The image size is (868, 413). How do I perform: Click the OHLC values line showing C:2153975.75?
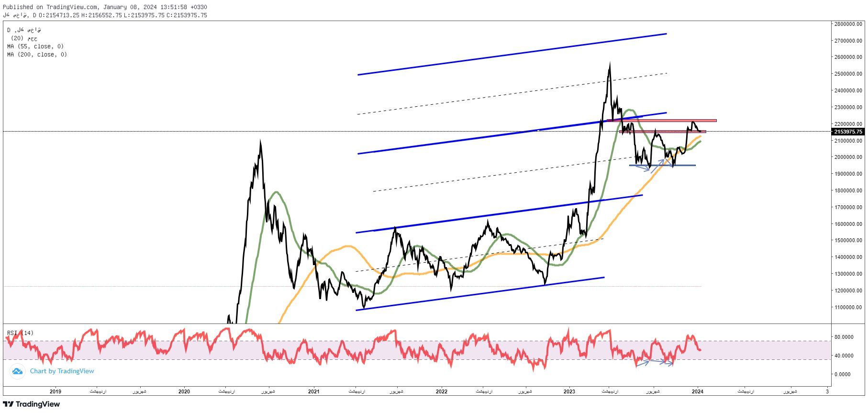[x=105, y=15]
